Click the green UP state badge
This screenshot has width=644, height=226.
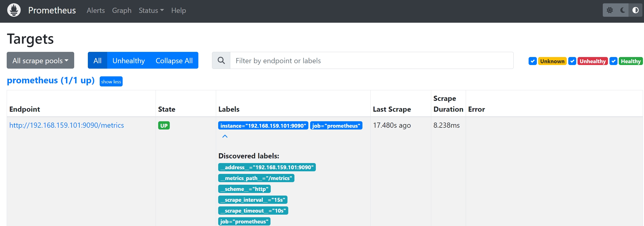164,126
